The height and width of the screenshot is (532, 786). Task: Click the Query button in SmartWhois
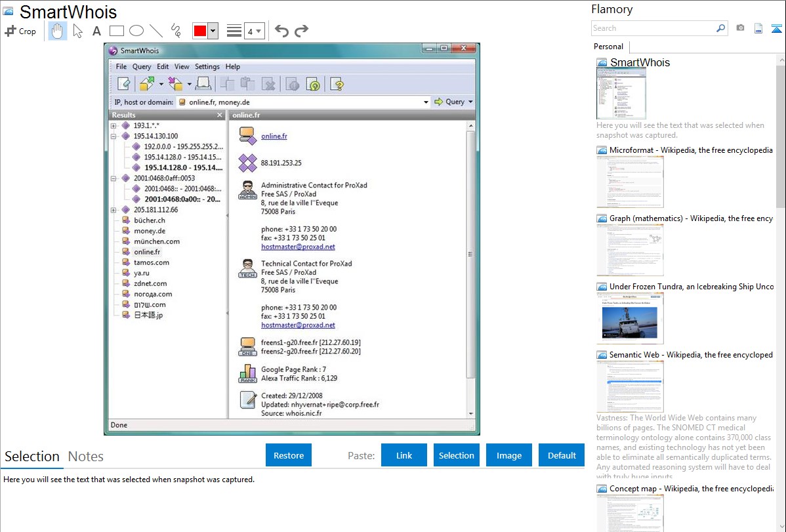449,102
